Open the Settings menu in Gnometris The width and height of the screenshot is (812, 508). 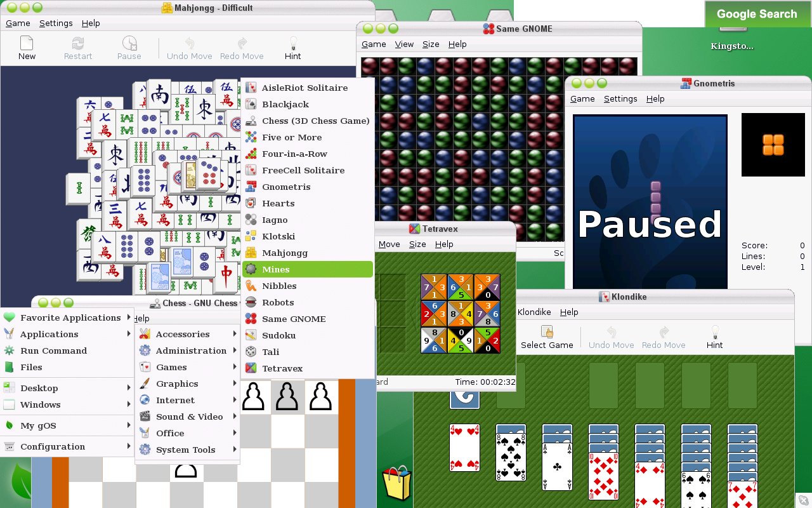click(620, 98)
